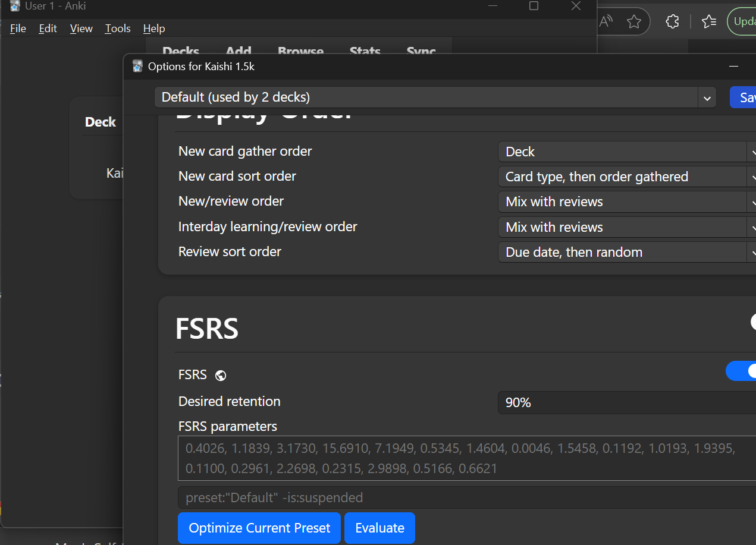This screenshot has width=756, height=545.
Task: Click the Evaluate button
Action: tap(379, 528)
